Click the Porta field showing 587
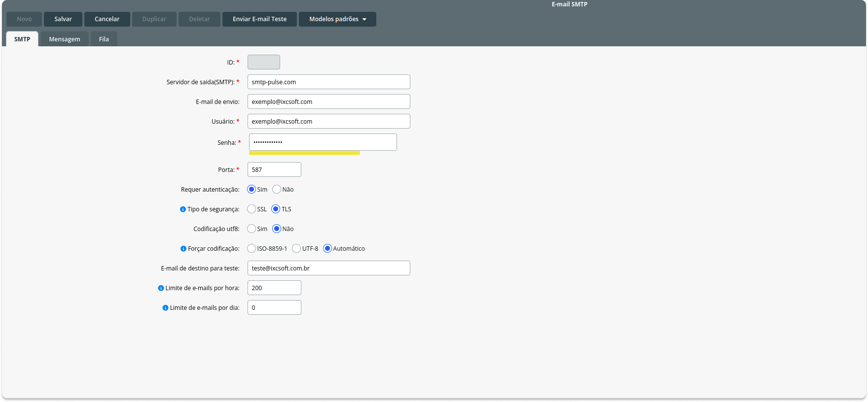The image size is (868, 402). coord(274,169)
